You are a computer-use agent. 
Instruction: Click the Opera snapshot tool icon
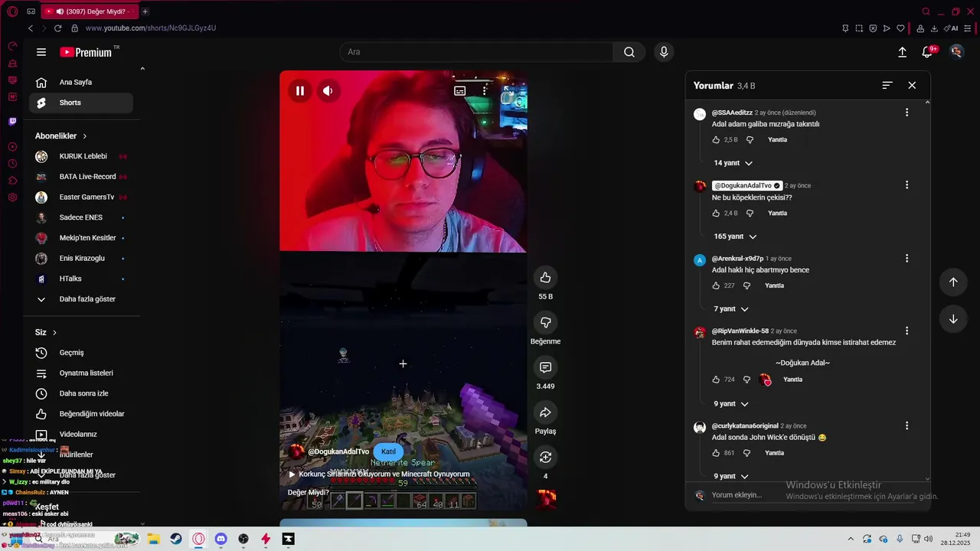[x=859, y=28]
